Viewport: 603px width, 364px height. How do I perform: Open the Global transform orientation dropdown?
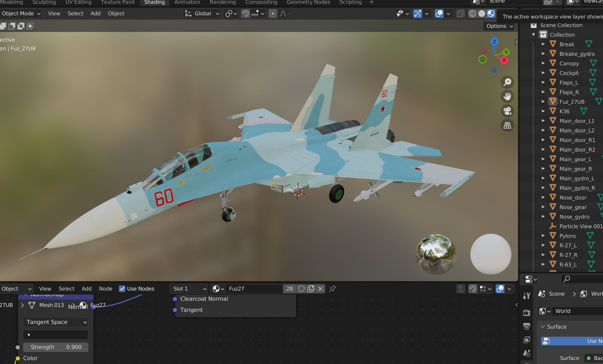tap(202, 13)
